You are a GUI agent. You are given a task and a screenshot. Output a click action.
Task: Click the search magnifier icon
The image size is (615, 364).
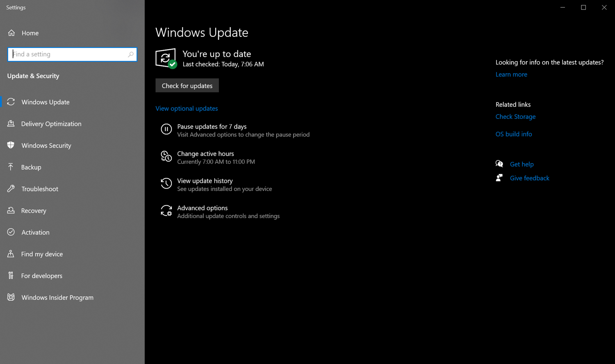130,54
